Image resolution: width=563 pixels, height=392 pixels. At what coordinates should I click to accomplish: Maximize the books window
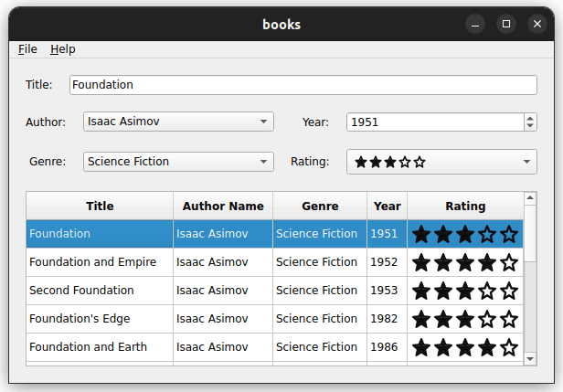pyautogui.click(x=505, y=24)
